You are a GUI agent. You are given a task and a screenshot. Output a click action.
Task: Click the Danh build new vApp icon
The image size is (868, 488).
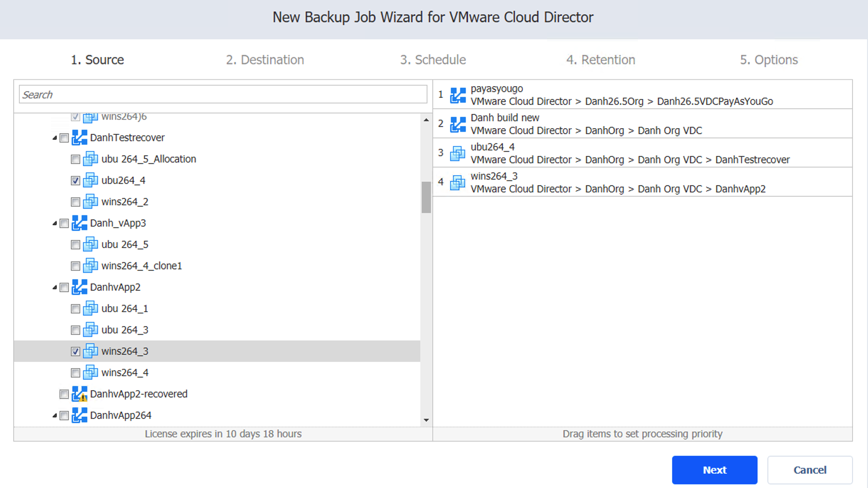click(x=458, y=124)
